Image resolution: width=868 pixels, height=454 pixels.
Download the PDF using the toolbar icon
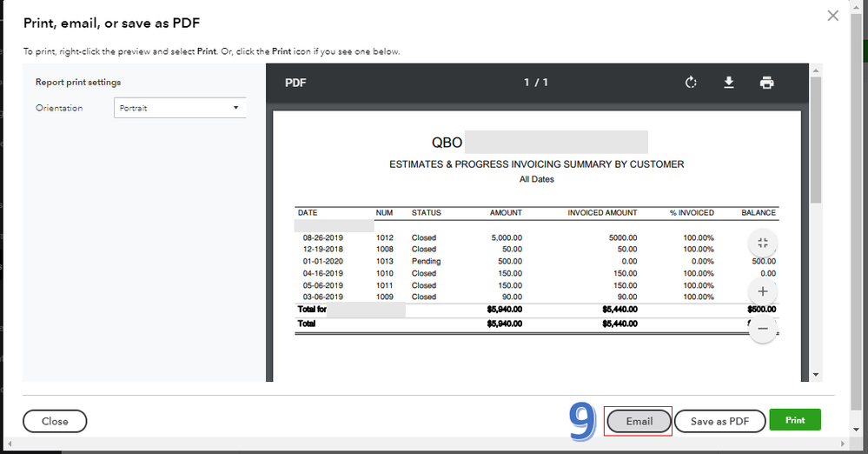click(x=729, y=83)
